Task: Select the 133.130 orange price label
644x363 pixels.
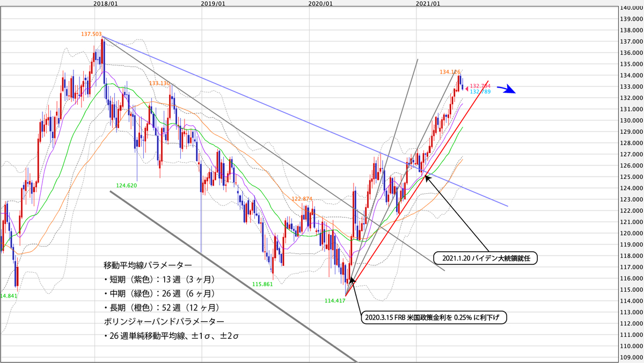Action: [159, 83]
